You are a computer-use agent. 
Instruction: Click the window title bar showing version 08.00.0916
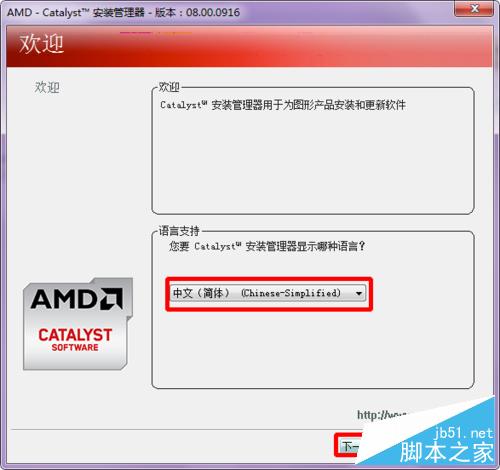click(x=123, y=12)
